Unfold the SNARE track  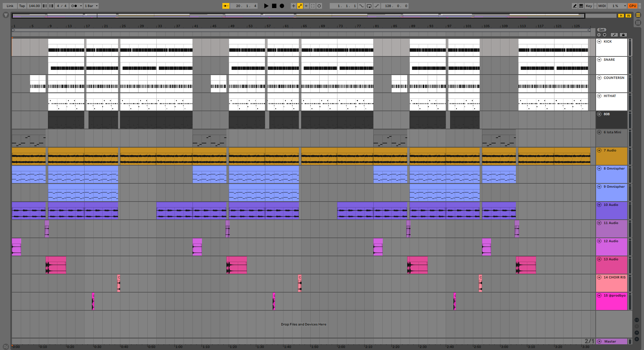click(x=599, y=60)
